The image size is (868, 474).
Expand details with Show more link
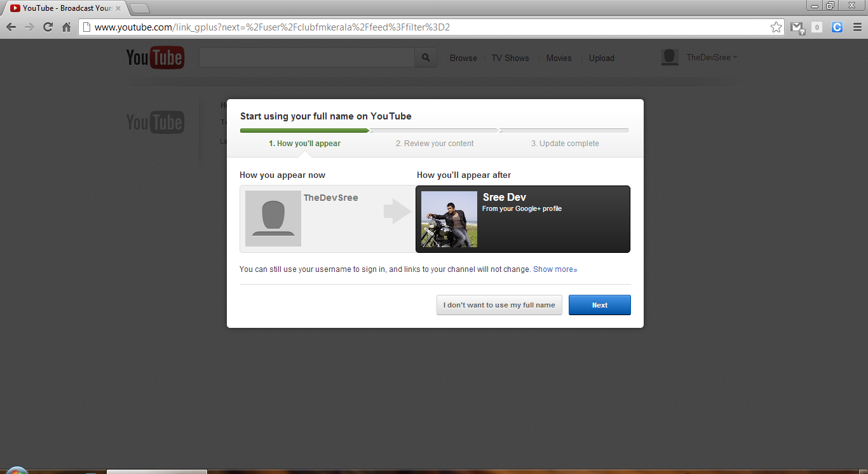555,269
